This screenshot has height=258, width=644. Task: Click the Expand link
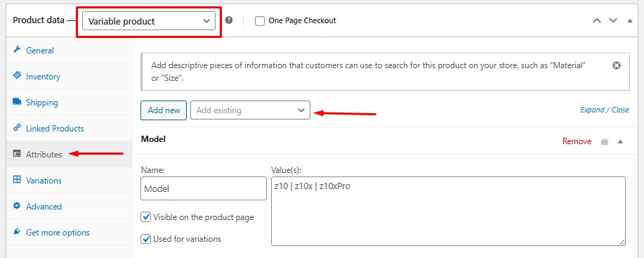pos(592,110)
